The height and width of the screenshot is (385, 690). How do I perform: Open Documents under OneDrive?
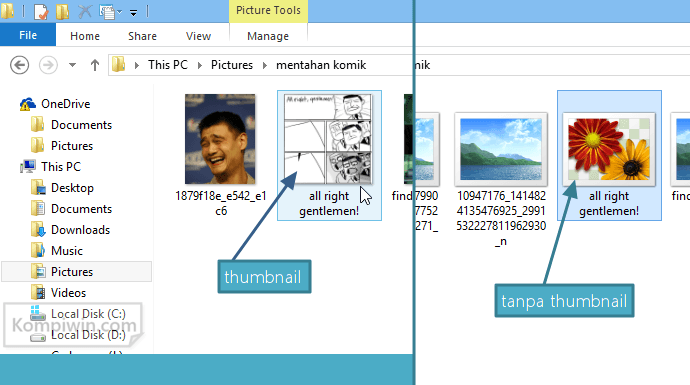tap(81, 125)
